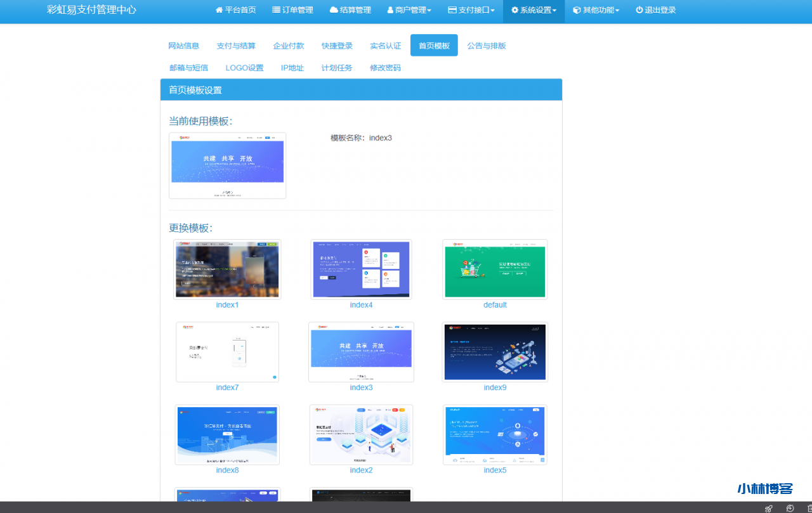Switch to the 网站信息 tab
812x513 pixels.
(183, 46)
